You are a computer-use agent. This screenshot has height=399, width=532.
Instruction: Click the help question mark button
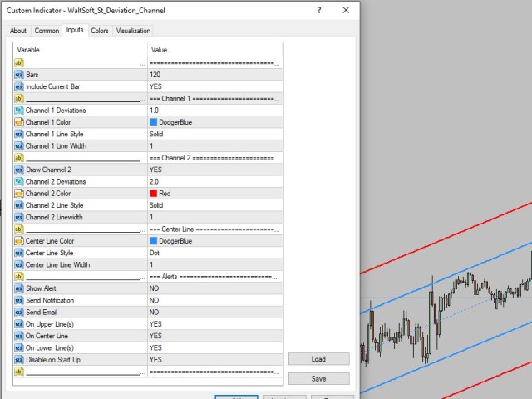click(319, 11)
